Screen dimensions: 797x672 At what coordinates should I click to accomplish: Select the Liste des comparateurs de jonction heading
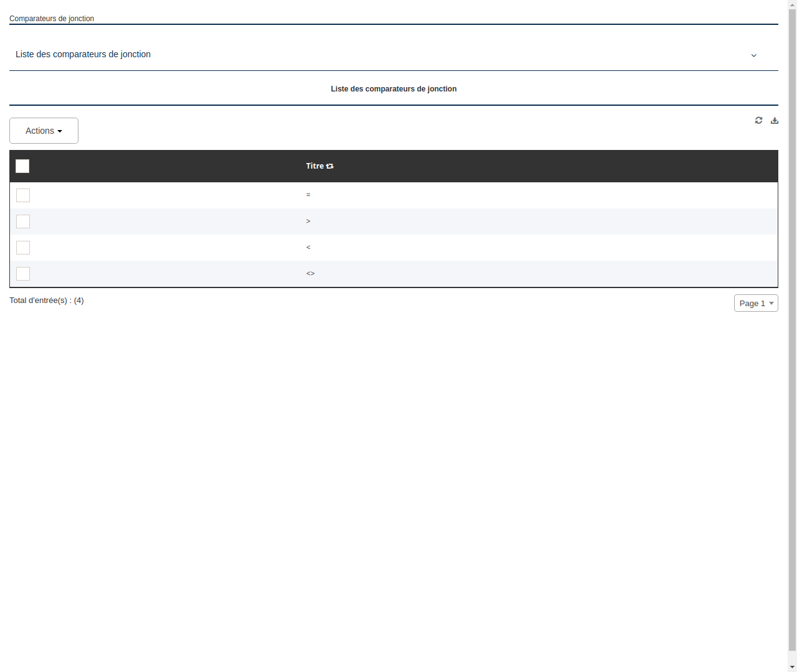pos(394,89)
